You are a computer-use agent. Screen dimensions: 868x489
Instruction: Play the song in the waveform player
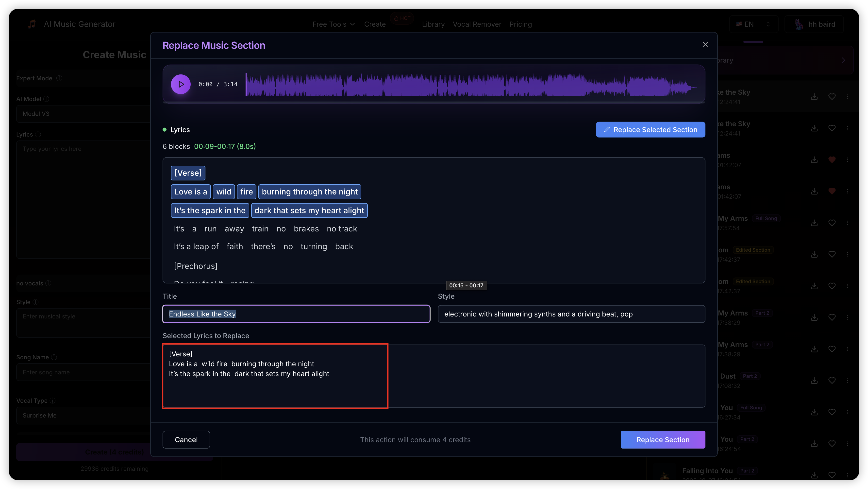[181, 84]
